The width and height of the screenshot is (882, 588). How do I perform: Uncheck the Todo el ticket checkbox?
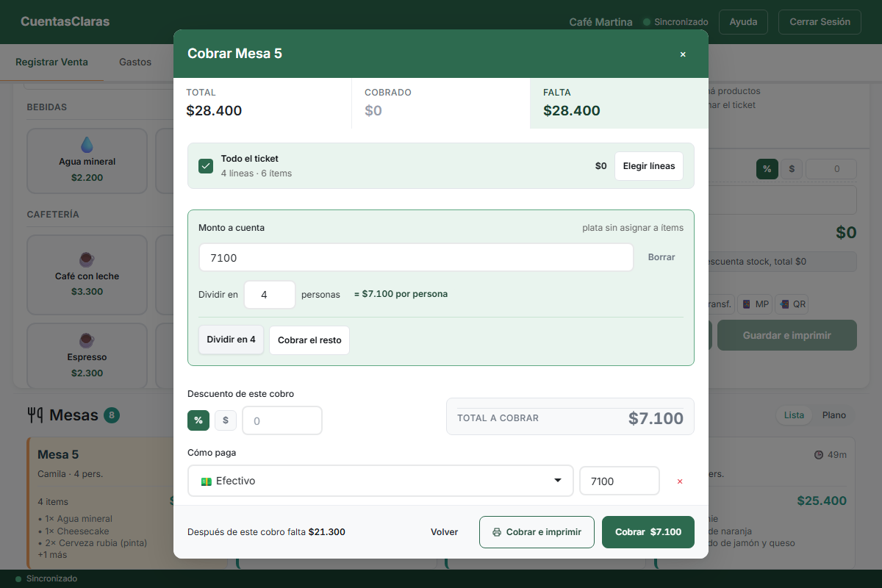[x=206, y=166]
